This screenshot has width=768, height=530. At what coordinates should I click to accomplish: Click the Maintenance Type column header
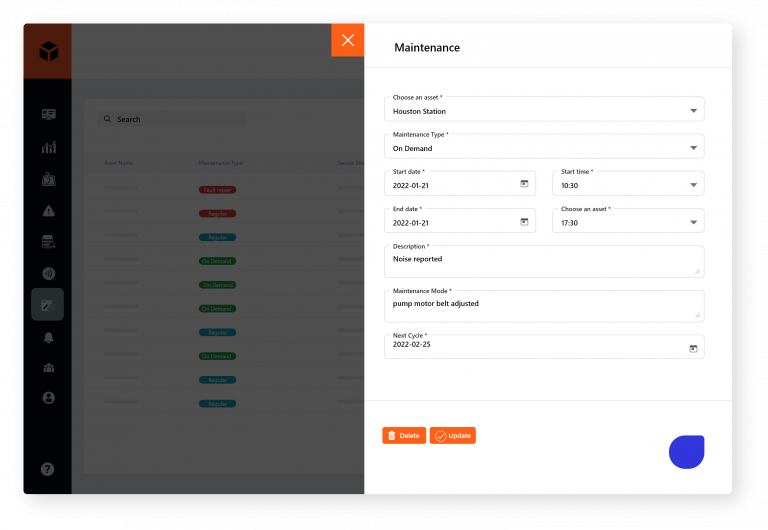tap(220, 163)
